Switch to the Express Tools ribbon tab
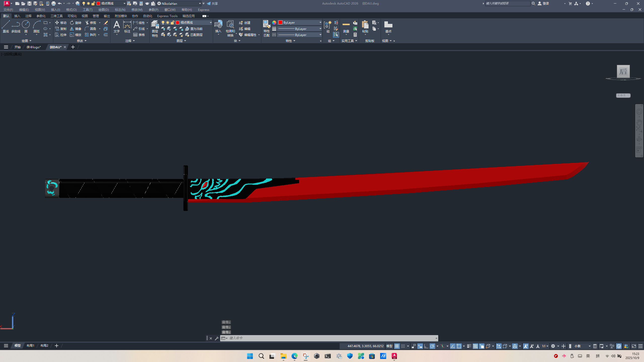 [x=167, y=16]
